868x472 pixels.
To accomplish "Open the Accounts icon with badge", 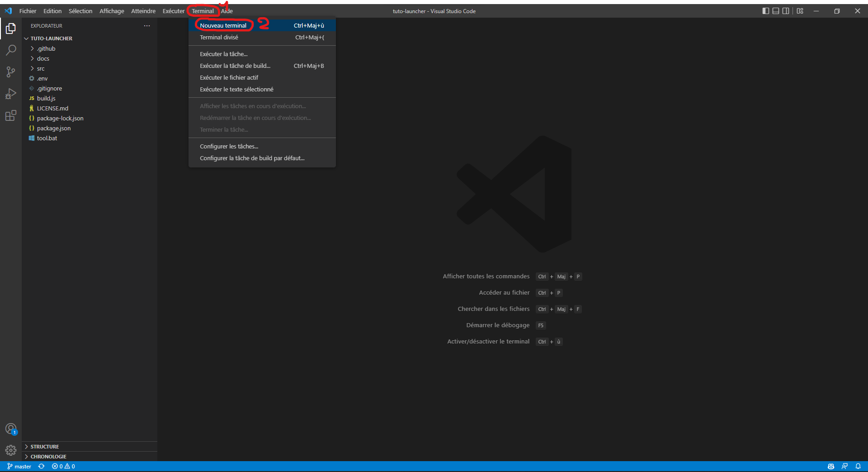I will click(11, 429).
